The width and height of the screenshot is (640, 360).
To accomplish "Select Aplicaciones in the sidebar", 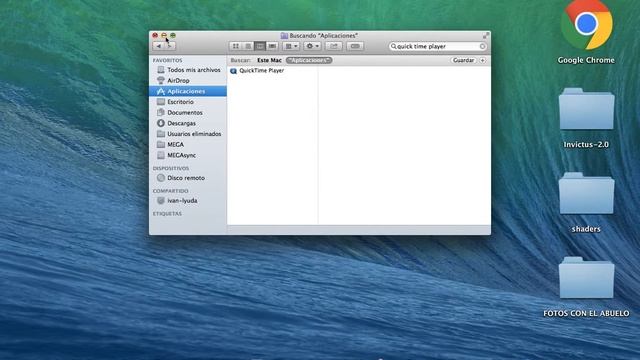I will [x=188, y=91].
